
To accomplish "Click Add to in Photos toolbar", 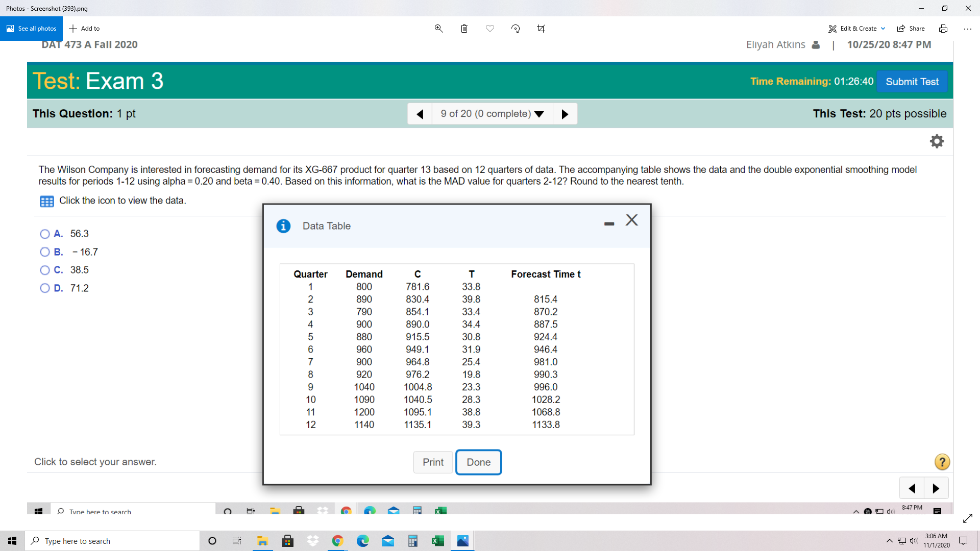I will coord(84,29).
